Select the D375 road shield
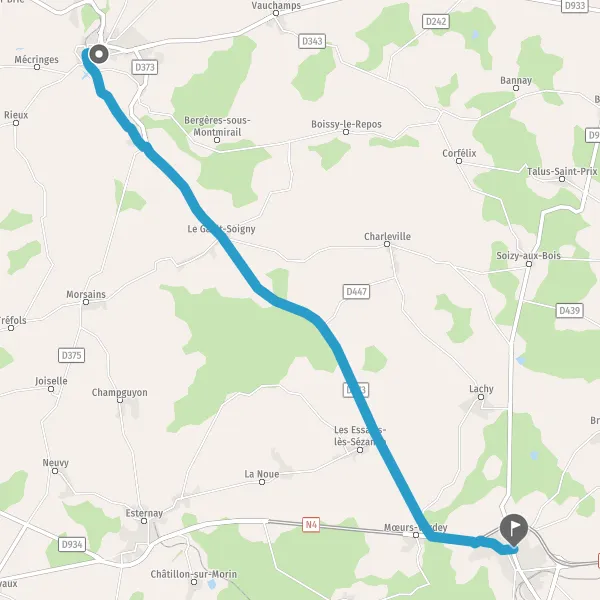 72,355
